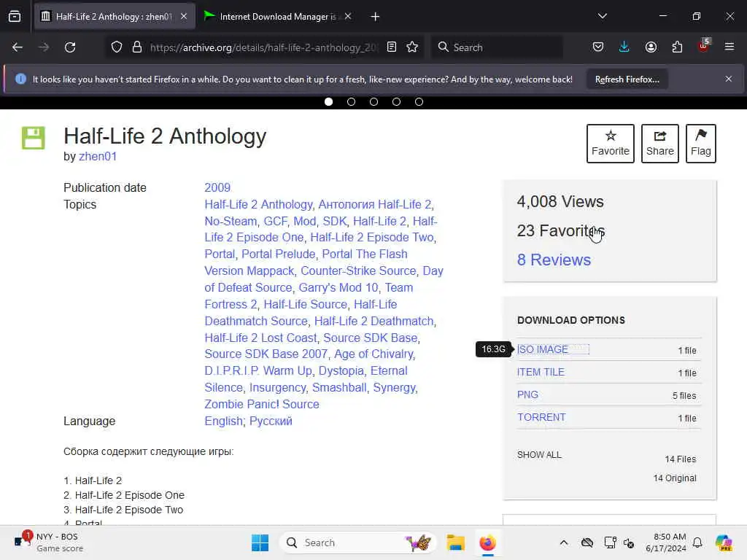The height and width of the screenshot is (560, 747).
Task: Click the Share button
Action: (x=659, y=144)
